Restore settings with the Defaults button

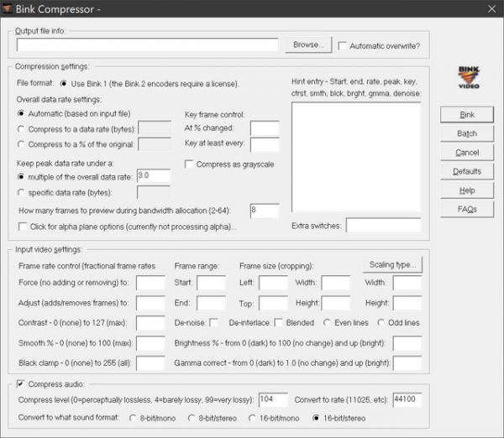click(x=467, y=171)
